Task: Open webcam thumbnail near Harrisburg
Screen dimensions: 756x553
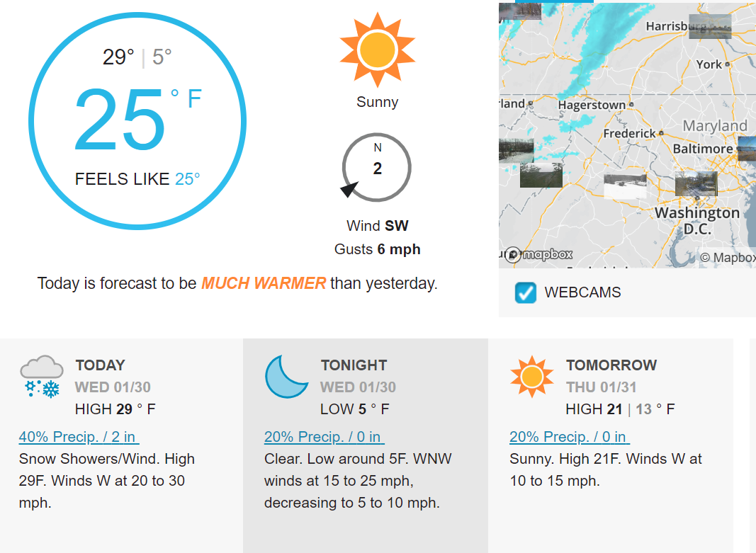Action: pyautogui.click(x=710, y=26)
